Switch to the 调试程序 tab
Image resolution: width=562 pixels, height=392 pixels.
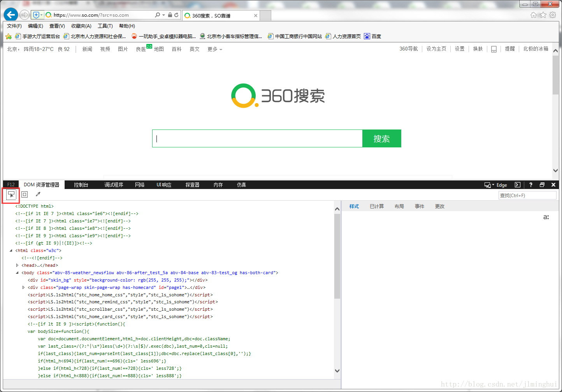point(114,185)
